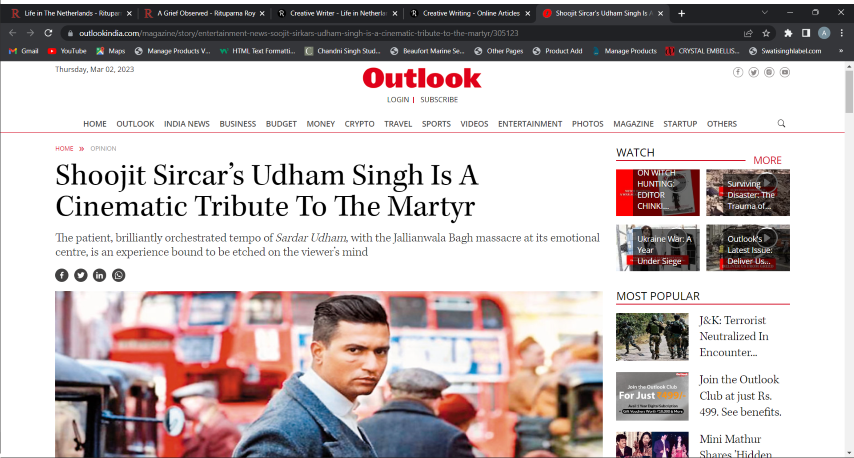Share article on LinkedIn
Screen dimensions: 854x458
pos(99,275)
